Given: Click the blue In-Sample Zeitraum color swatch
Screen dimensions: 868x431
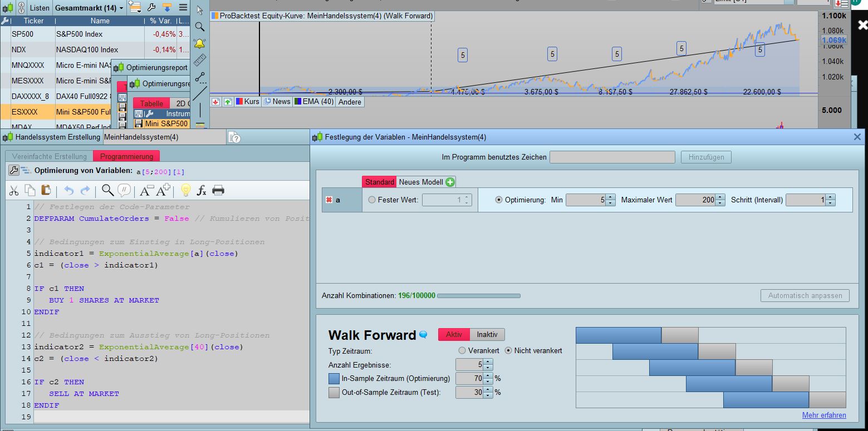Looking at the screenshot, I should coord(334,379).
